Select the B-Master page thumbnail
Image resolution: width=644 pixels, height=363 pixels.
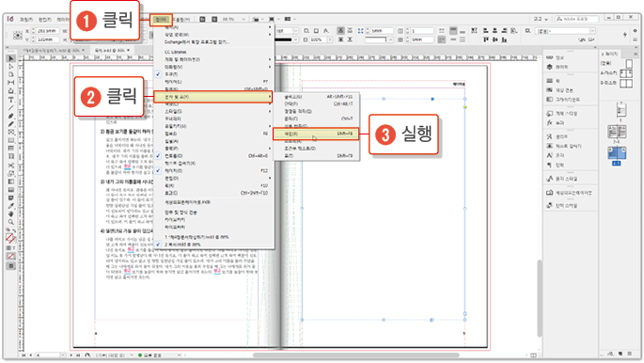point(626,84)
